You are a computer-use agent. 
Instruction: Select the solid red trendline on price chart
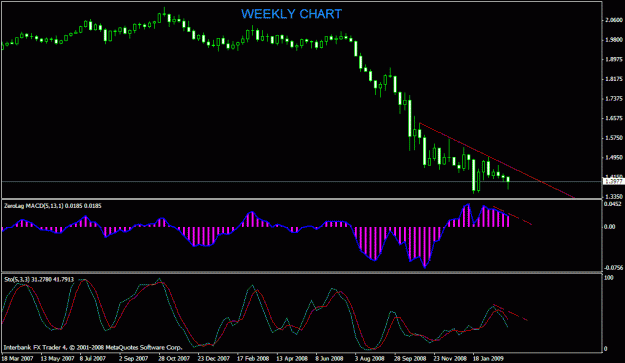pyautogui.click(x=496, y=161)
